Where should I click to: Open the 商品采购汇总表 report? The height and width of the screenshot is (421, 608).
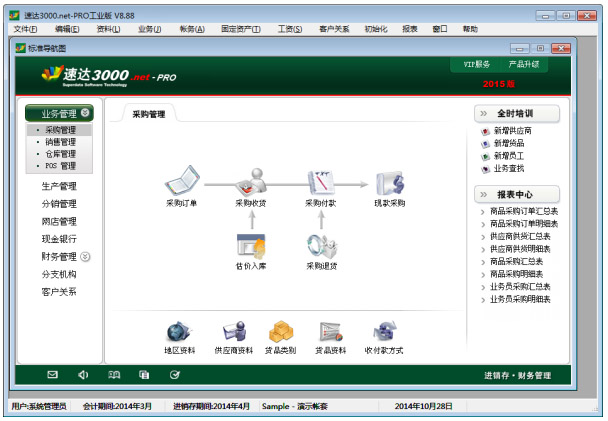click(516, 262)
